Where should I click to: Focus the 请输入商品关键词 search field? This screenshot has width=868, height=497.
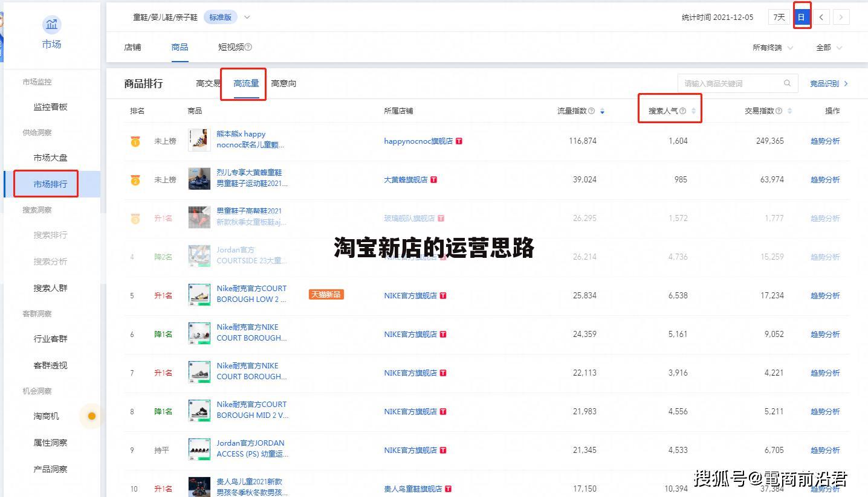pos(737,83)
